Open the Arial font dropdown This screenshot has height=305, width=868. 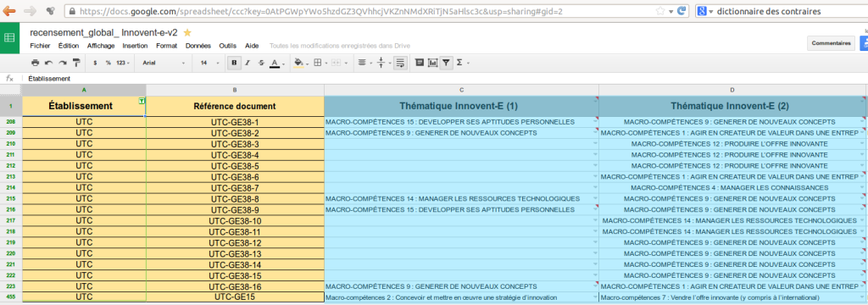pyautogui.click(x=164, y=63)
